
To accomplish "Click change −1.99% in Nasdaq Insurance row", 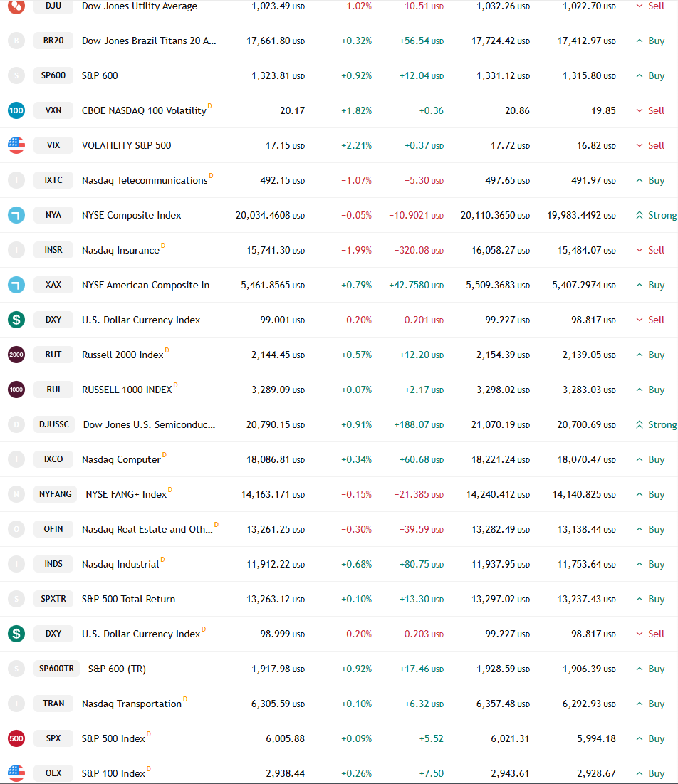I will [357, 250].
